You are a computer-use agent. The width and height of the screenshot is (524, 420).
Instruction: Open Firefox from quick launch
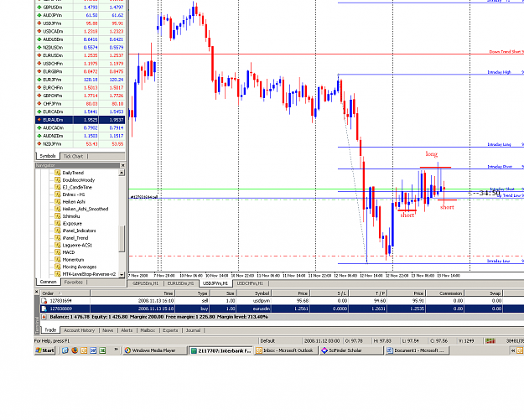pyautogui.click(x=75, y=350)
